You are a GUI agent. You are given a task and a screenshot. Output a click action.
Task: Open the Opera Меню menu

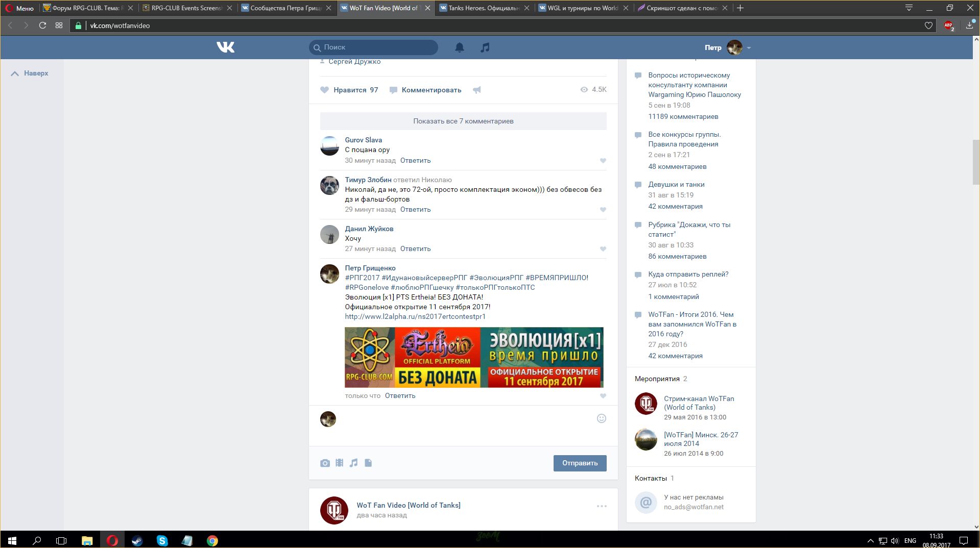[19, 8]
